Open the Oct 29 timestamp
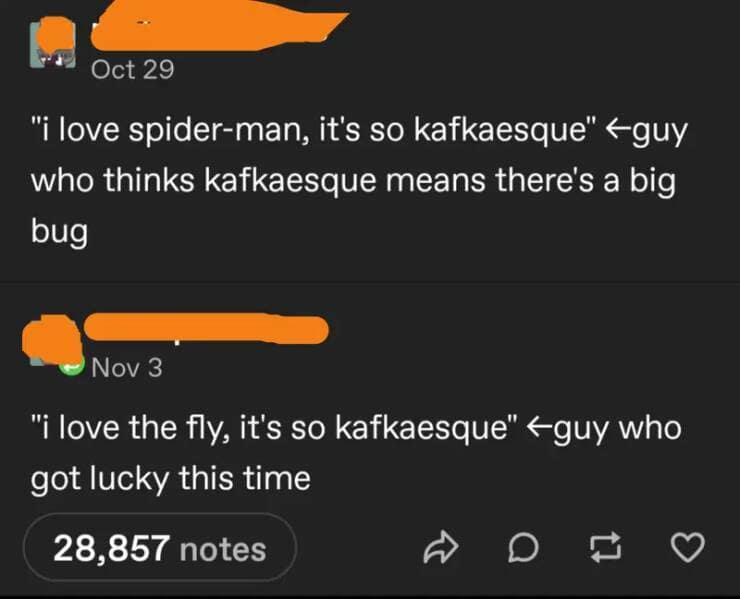 click(x=133, y=69)
